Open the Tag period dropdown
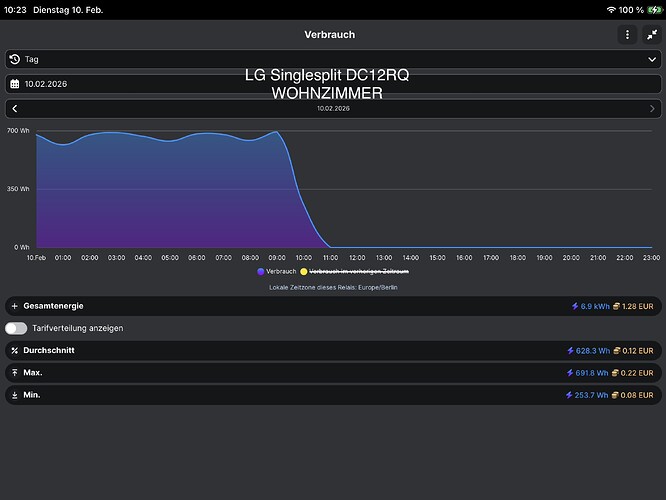The height and width of the screenshot is (500, 666). click(333, 59)
